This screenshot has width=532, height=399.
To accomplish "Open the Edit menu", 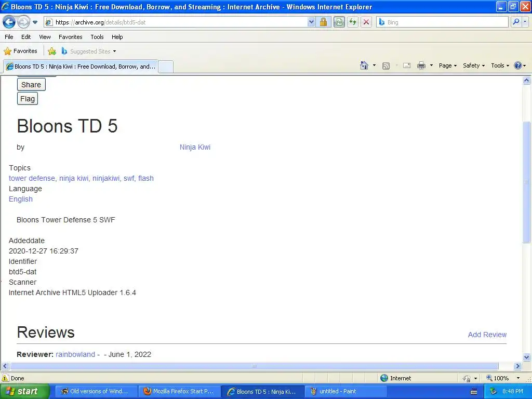I will click(26, 37).
